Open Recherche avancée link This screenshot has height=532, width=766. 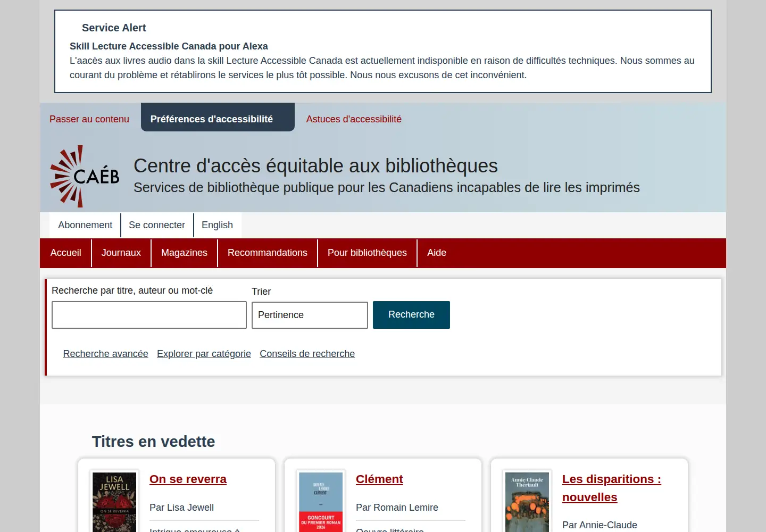[105, 354]
